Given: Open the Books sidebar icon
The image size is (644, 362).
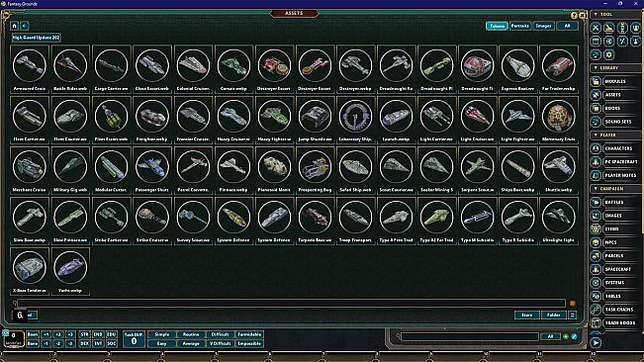Looking at the screenshot, I should [x=596, y=109].
